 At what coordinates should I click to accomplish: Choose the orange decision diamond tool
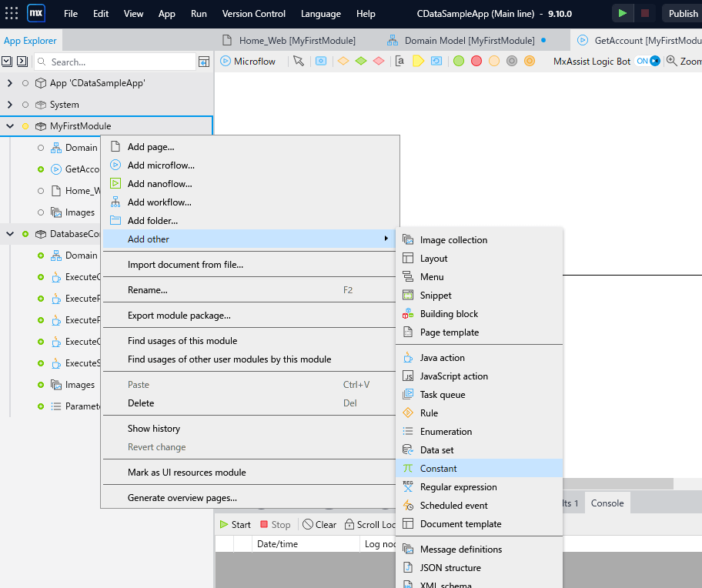point(343,61)
